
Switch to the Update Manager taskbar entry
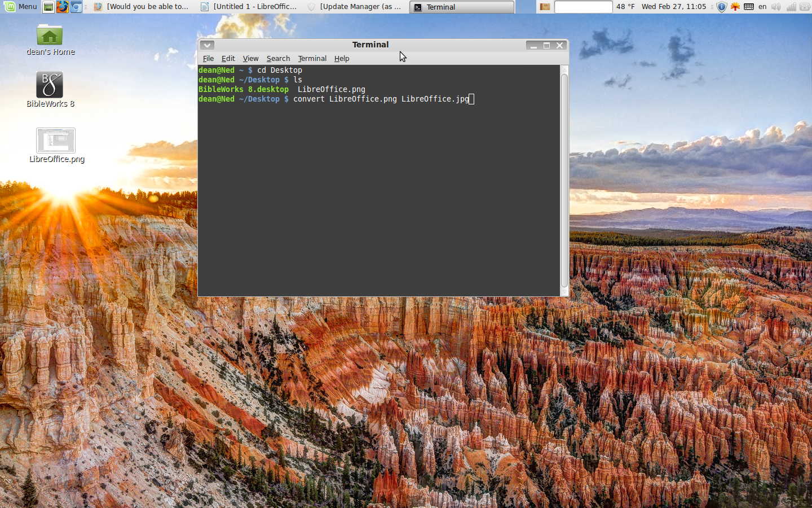pyautogui.click(x=354, y=7)
